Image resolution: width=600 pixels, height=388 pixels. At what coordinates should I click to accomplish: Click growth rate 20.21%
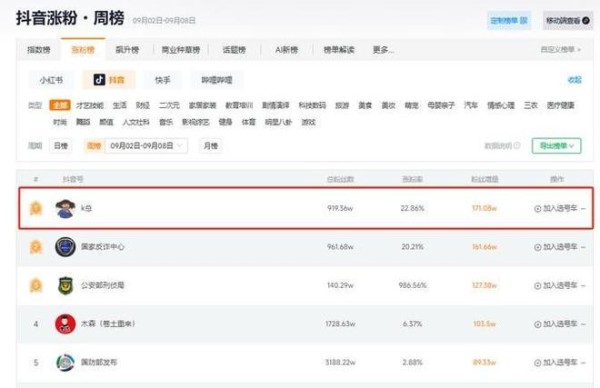pyautogui.click(x=412, y=247)
